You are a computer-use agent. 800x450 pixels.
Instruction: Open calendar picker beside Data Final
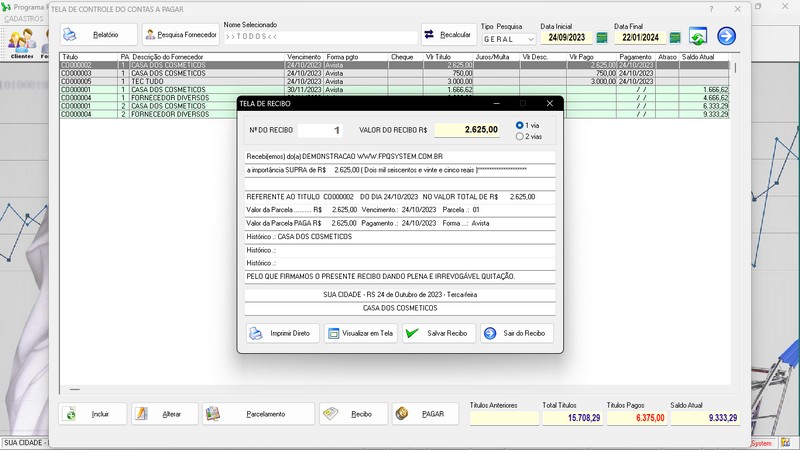click(x=675, y=38)
